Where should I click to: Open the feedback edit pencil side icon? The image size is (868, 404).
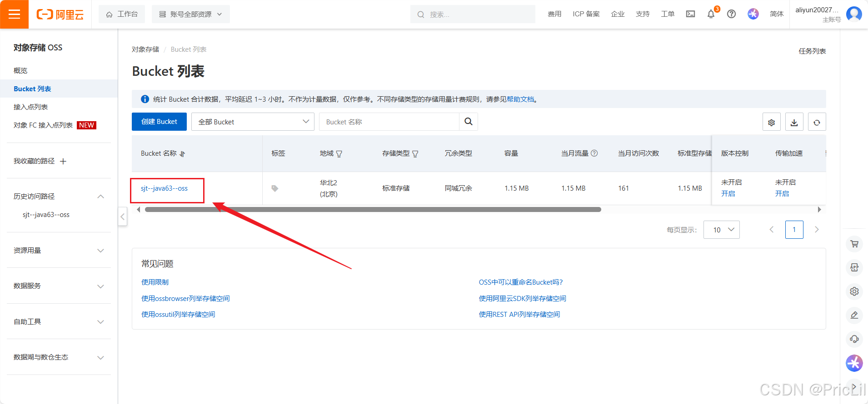pos(854,315)
